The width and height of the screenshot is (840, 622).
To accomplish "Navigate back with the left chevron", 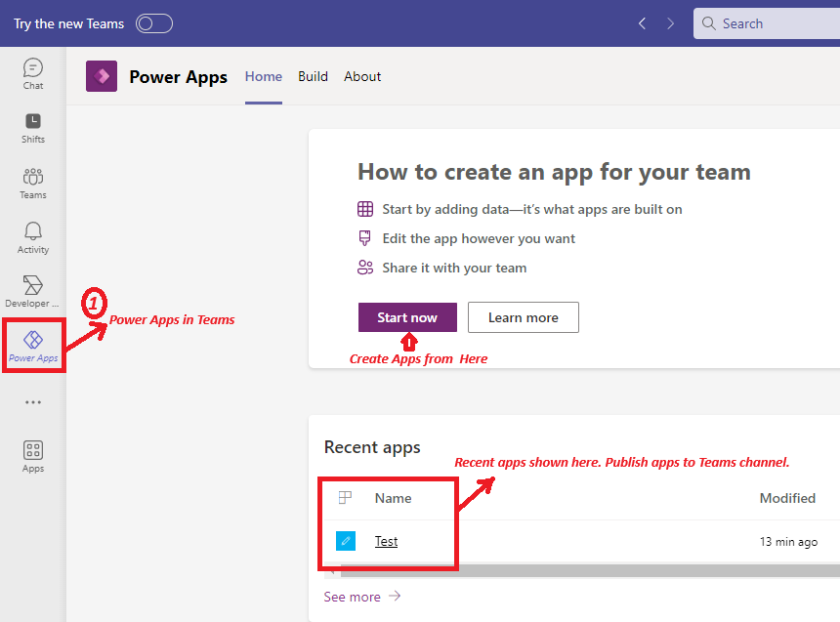I will (x=642, y=23).
